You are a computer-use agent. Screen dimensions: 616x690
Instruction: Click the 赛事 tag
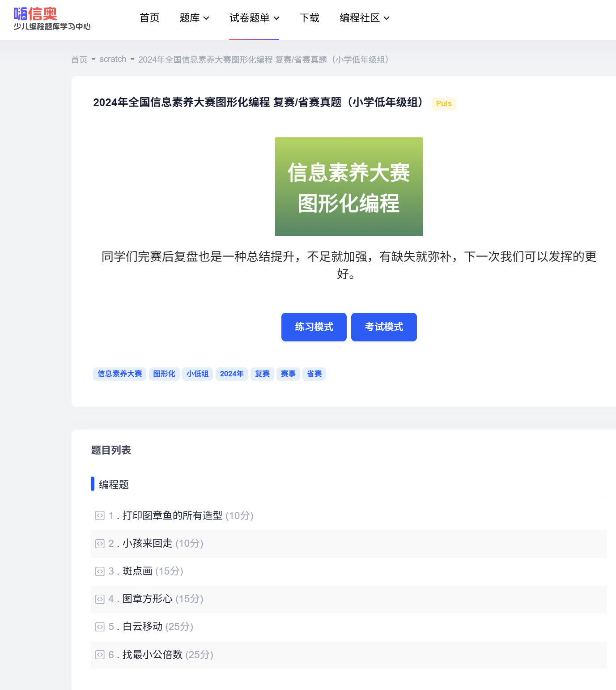pos(288,374)
